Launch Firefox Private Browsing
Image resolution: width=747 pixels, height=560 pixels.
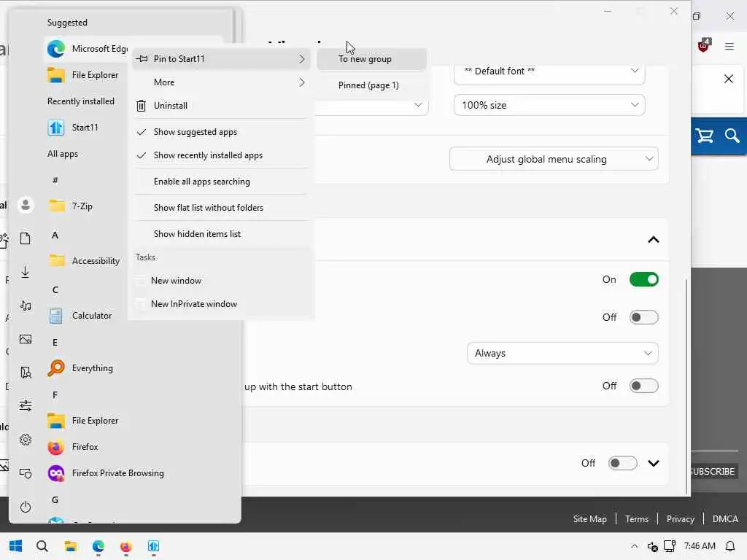[x=106, y=472]
